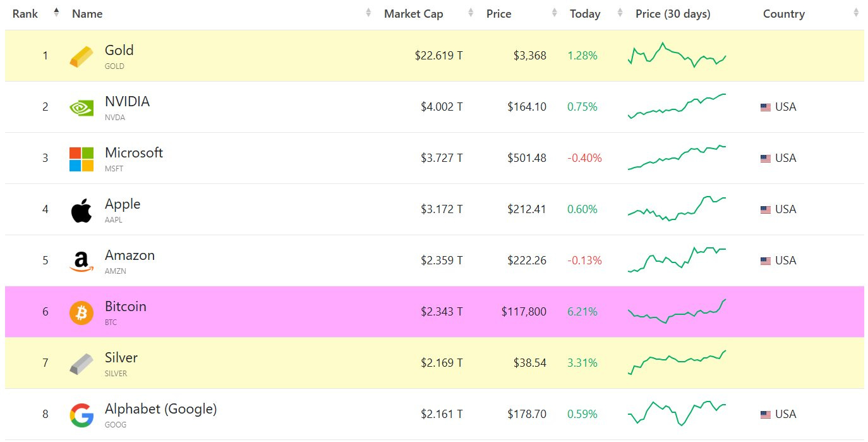Click the NVIDIA 30-day price chart
Screen dimensions: 868x442
click(677, 106)
